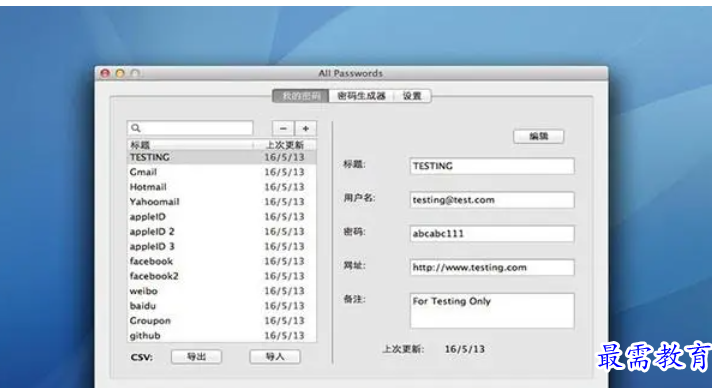The image size is (719, 388).
Task: Switch to the 我的密码 tab
Action: point(301,96)
